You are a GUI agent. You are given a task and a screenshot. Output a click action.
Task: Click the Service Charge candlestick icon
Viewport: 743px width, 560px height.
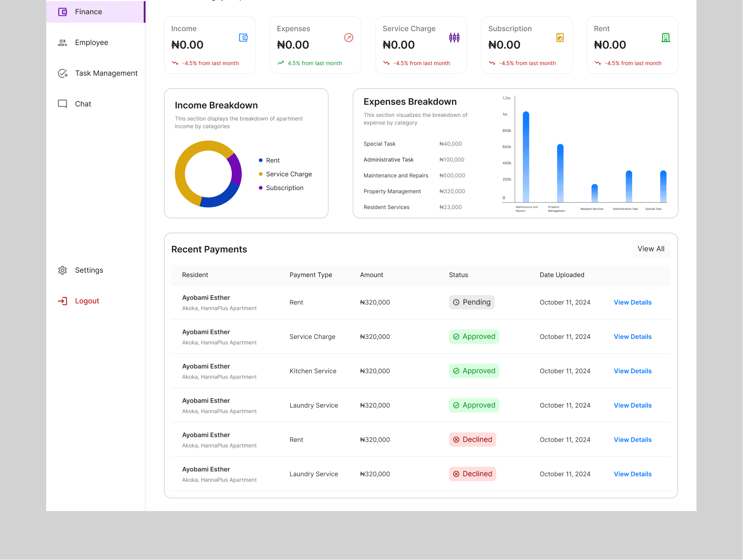(x=454, y=38)
